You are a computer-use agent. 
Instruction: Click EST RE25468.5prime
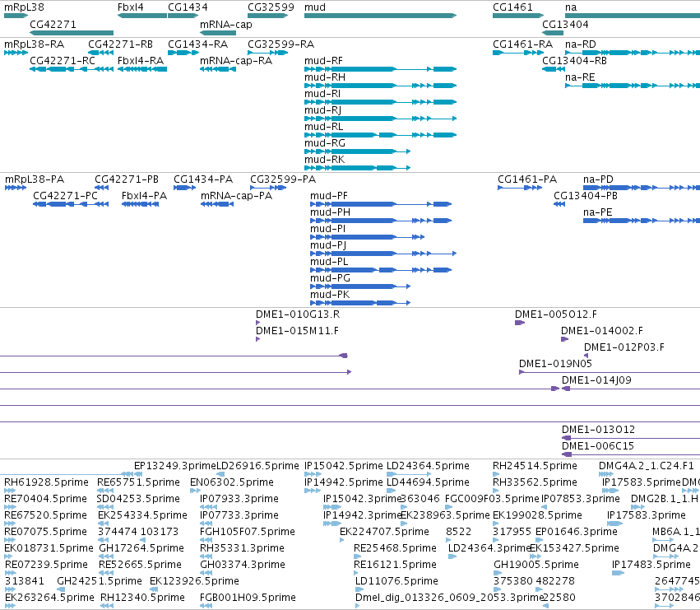point(357,556)
